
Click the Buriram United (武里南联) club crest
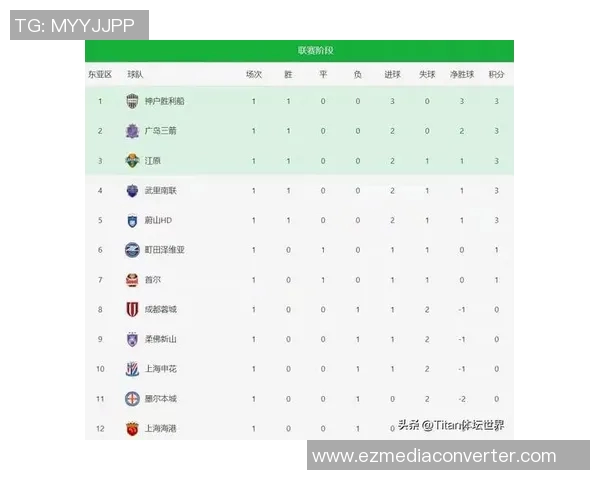tap(132, 190)
